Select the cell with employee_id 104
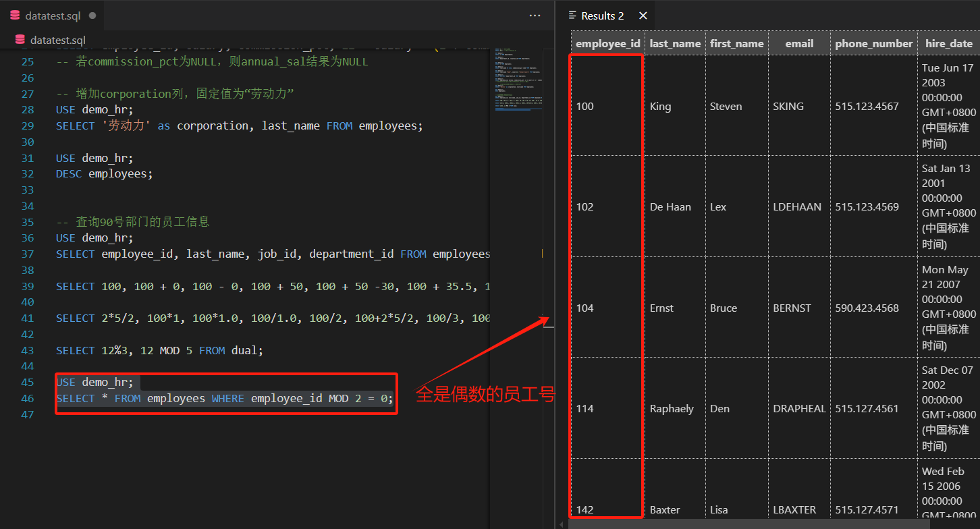This screenshot has height=529, width=980. pos(608,308)
